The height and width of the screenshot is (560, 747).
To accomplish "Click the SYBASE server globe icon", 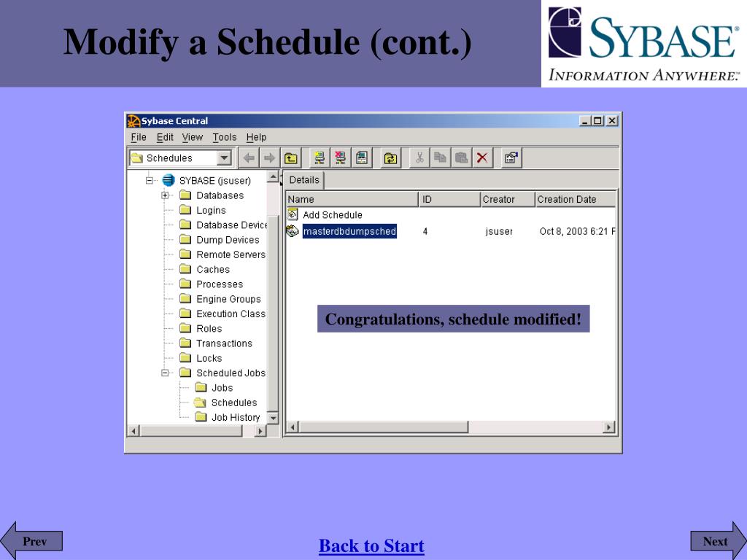I will pos(169,181).
